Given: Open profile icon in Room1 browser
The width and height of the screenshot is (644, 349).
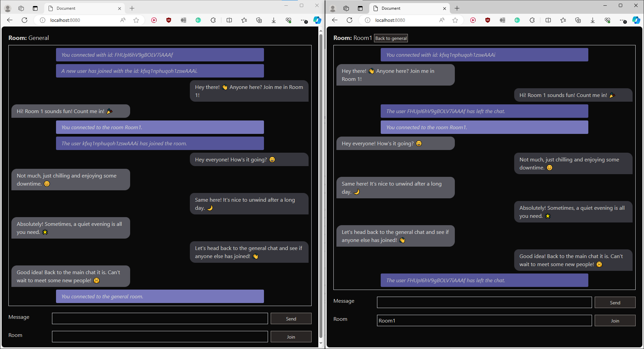Looking at the screenshot, I should (x=333, y=8).
